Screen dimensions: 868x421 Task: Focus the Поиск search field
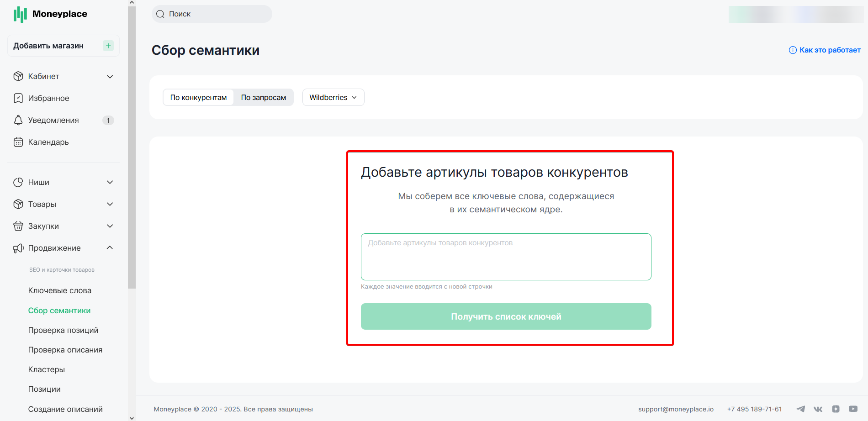coord(212,14)
